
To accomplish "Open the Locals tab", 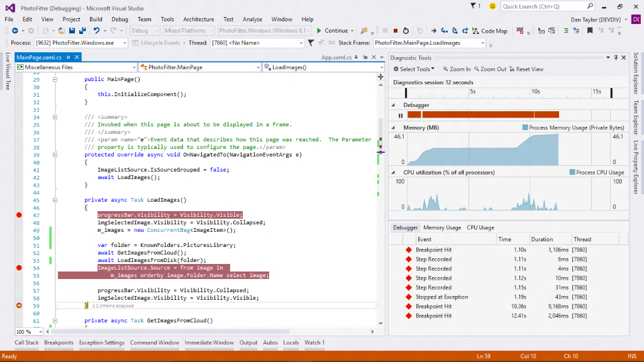I will click(291, 343).
